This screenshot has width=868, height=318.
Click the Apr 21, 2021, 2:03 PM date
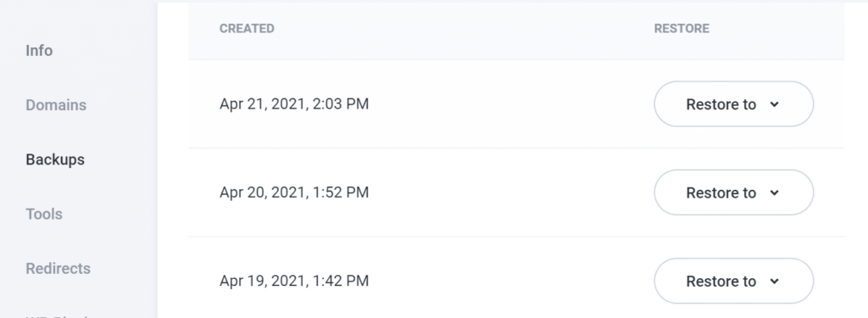click(294, 104)
